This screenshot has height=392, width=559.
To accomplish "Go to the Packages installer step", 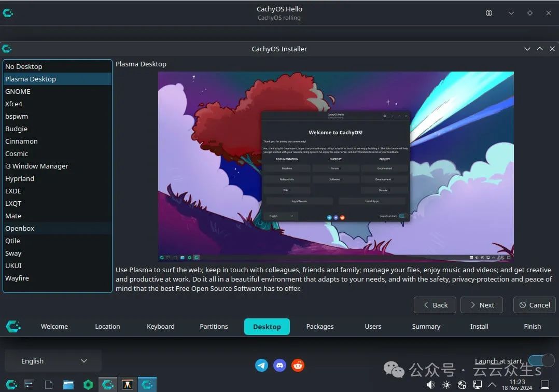I will click(x=320, y=327).
